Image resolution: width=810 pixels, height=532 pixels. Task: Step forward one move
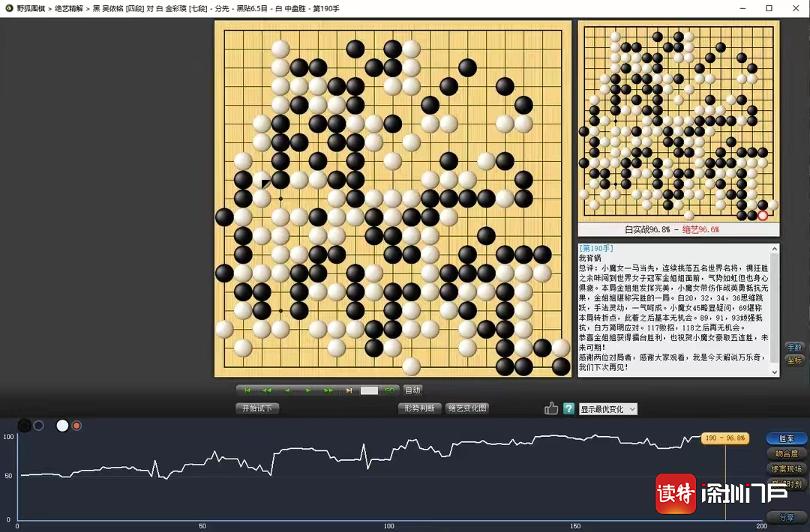(308, 390)
